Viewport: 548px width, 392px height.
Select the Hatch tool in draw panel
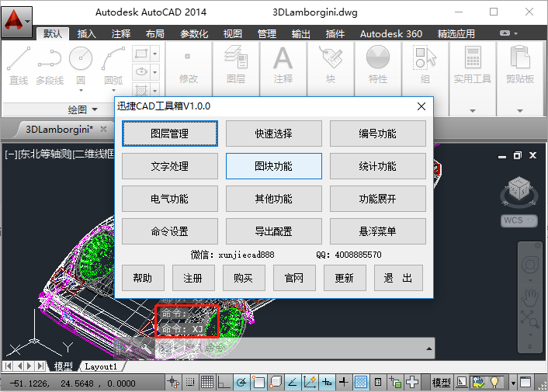tap(141, 90)
